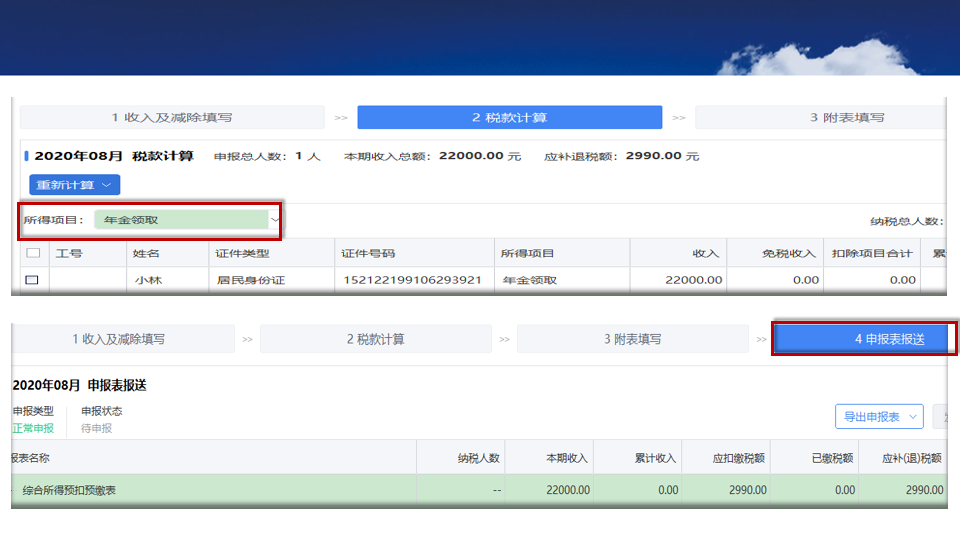
Task: Select the 22000.00 income cell for 小林
Action: pos(694,280)
